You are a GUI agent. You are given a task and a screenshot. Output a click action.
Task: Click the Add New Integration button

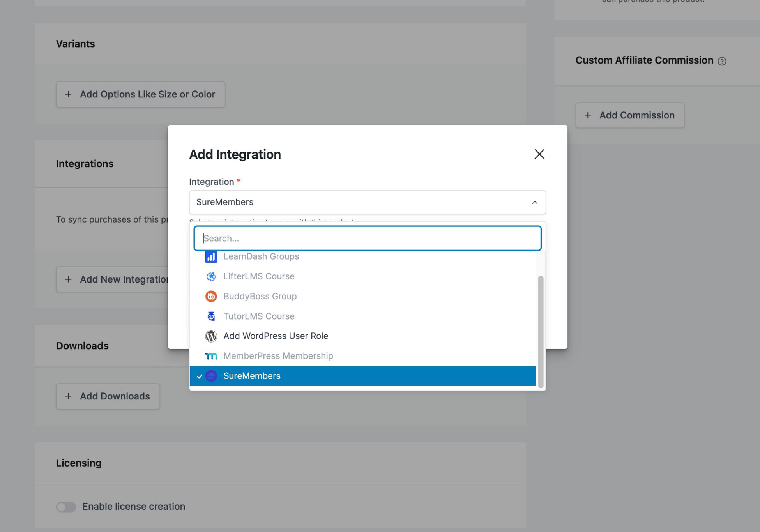pyautogui.click(x=112, y=279)
